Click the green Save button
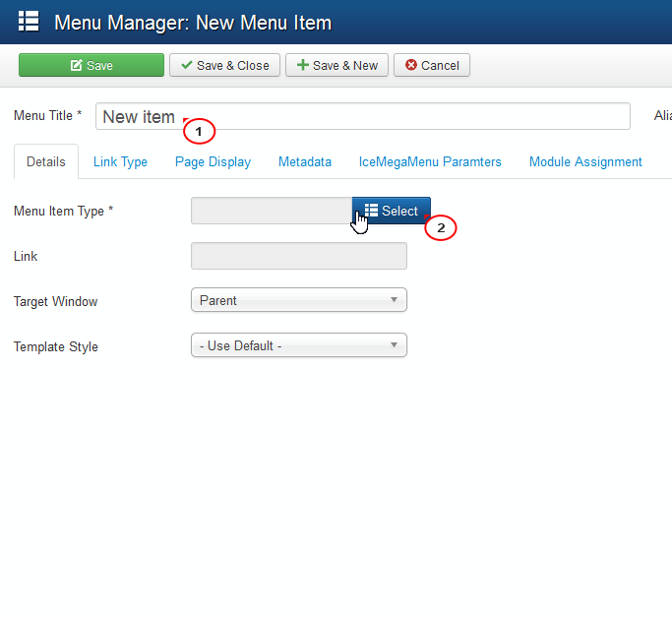This screenshot has width=672, height=617. coord(92,65)
